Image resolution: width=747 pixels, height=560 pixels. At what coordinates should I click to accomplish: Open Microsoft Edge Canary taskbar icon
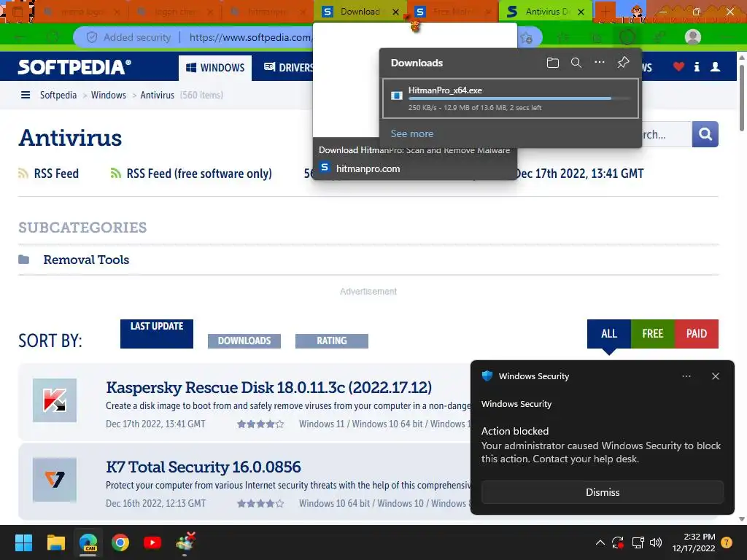[x=88, y=542]
